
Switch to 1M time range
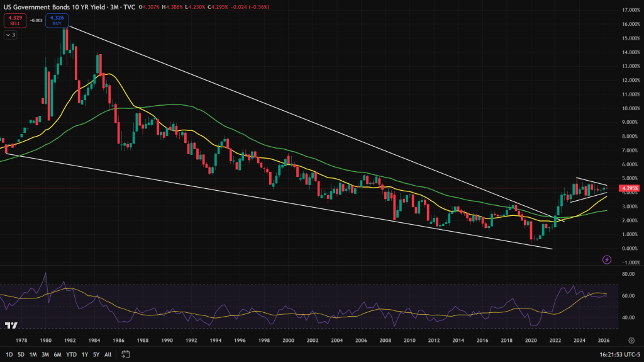pos(33,354)
